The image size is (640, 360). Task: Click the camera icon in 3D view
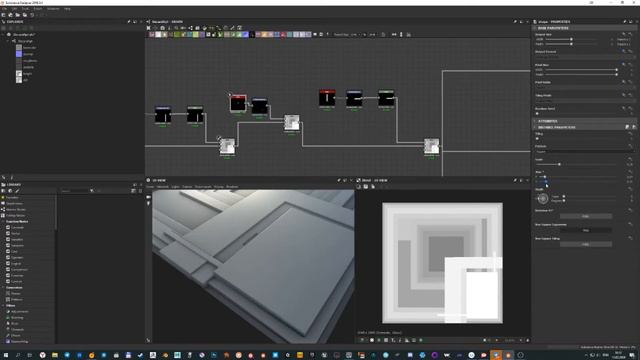tap(149, 197)
